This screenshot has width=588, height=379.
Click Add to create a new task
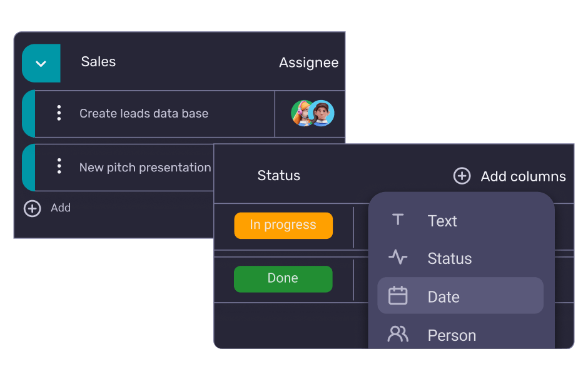(61, 208)
